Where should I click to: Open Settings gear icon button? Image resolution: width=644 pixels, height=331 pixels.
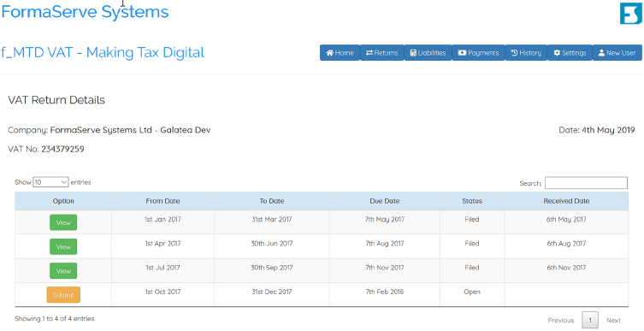point(570,52)
